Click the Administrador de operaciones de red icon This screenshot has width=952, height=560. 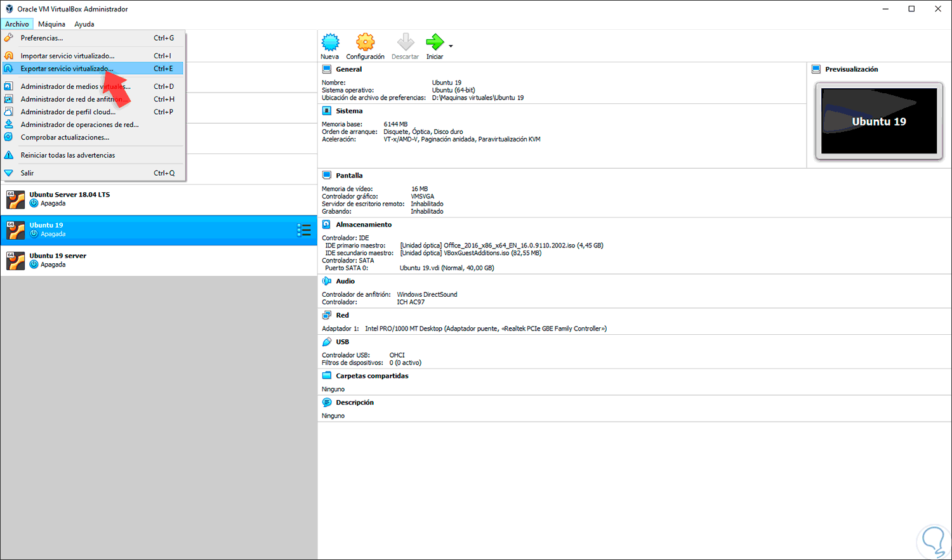(9, 124)
